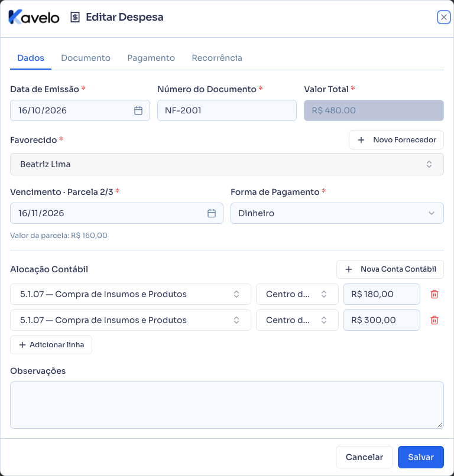Click the 'Observações' label
Viewport: 454px width, 476px height.
pyautogui.click(x=38, y=371)
